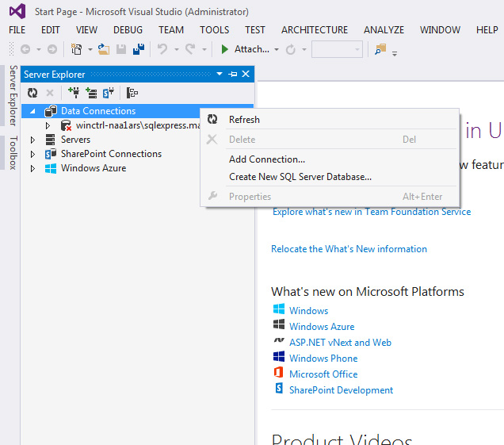Viewport: 504px width, 445px height.
Task: Click Attach... debug button text
Action: click(252, 49)
